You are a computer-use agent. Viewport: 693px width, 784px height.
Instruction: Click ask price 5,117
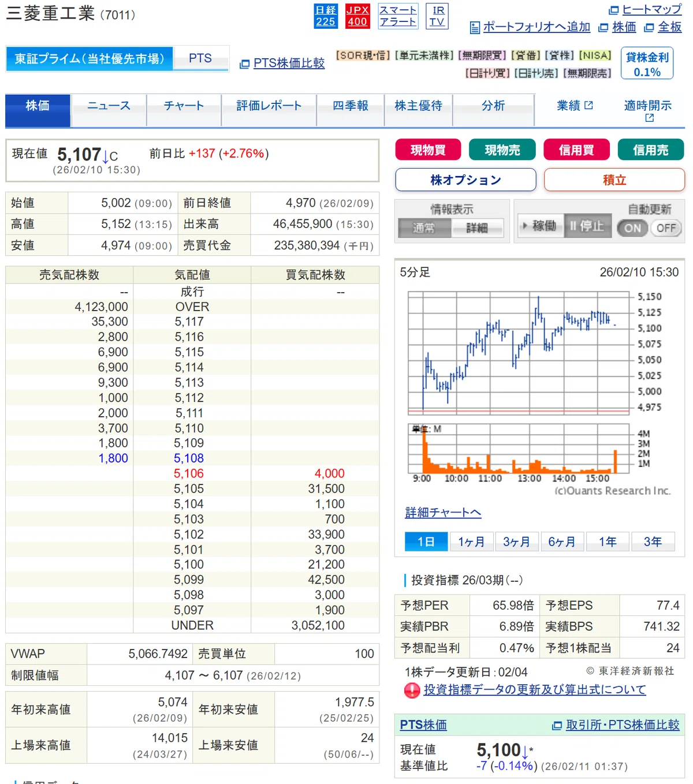click(x=189, y=322)
